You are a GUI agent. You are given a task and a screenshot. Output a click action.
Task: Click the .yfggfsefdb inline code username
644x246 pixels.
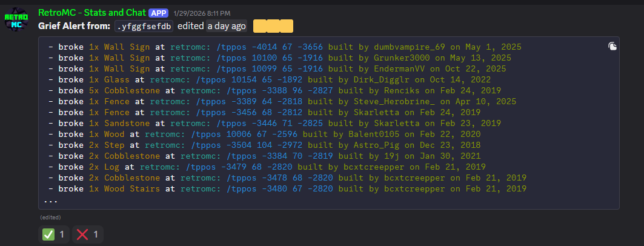coord(144,26)
